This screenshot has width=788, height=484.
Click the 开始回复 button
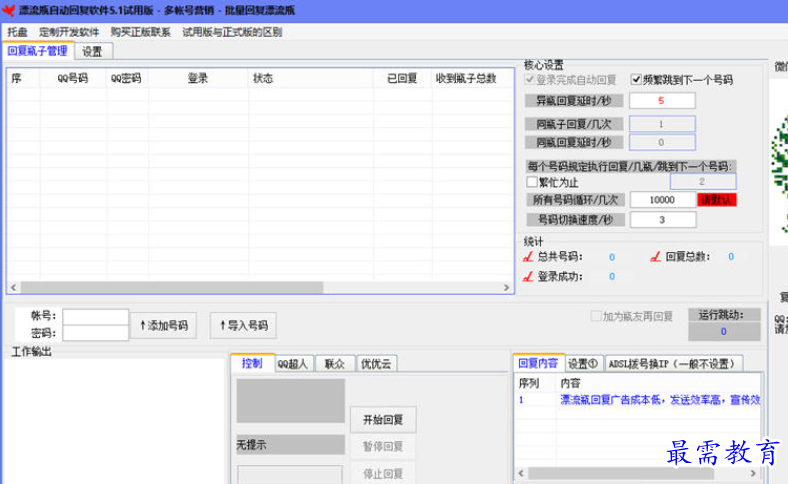(x=383, y=420)
